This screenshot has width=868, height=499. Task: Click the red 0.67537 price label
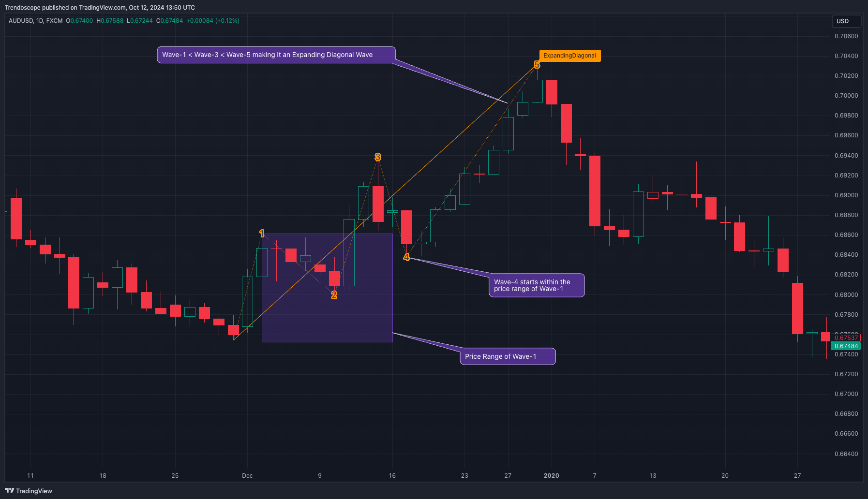click(846, 338)
